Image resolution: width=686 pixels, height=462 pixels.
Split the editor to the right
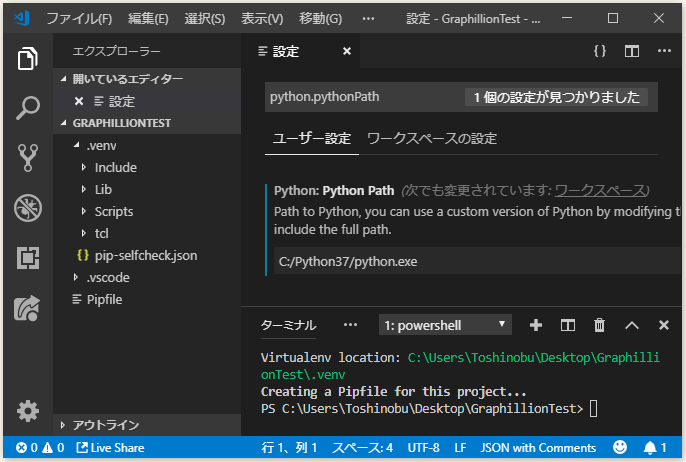pos(632,51)
